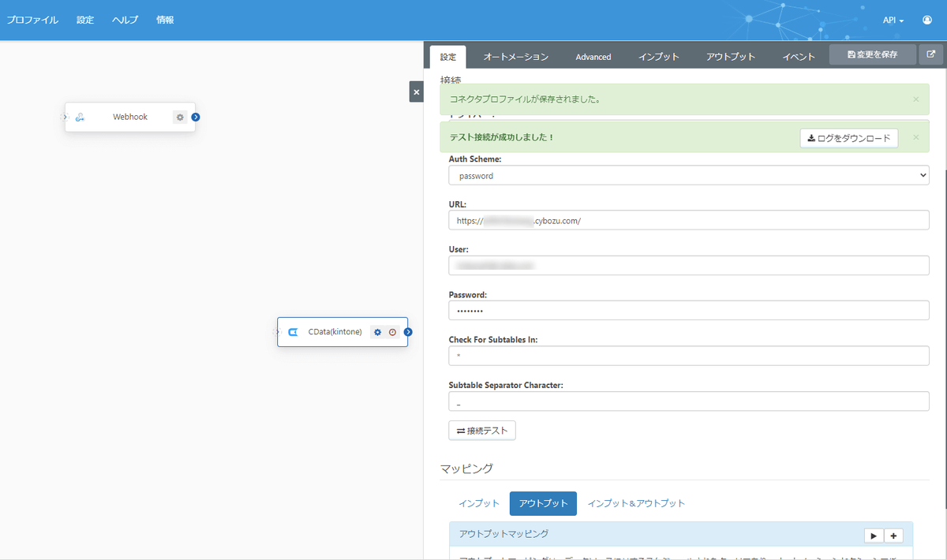Screen dimensions: 947x560
Task: Switch to the イベント tab
Action: click(x=799, y=57)
